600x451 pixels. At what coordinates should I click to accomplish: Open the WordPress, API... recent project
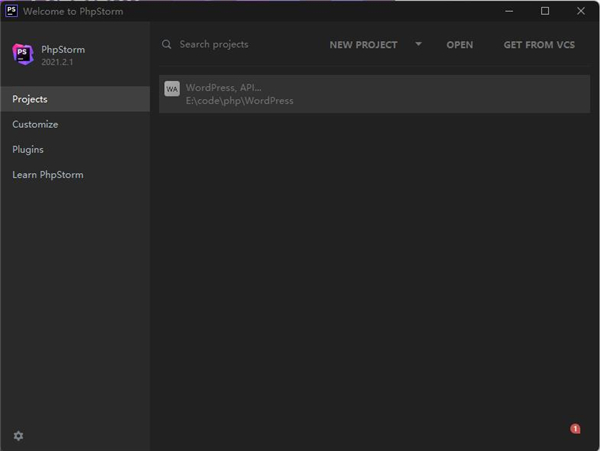point(374,94)
